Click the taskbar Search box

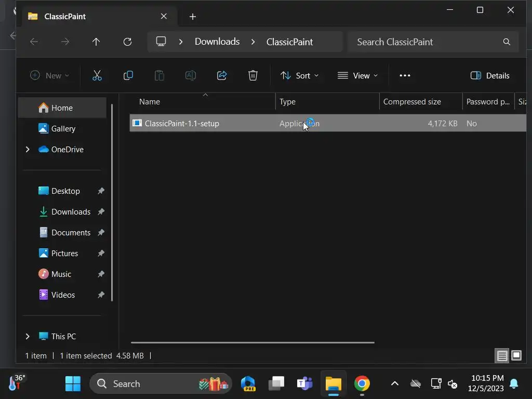[161, 384]
